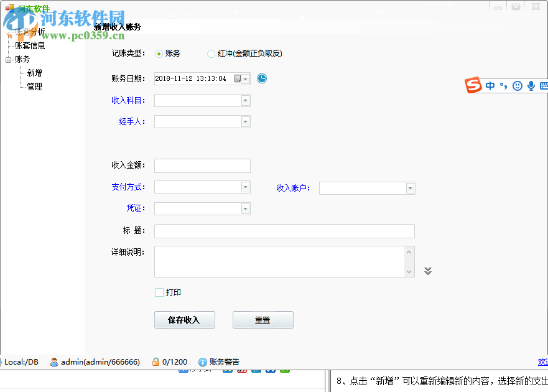Image resolution: width=548 pixels, height=392 pixels.
Task: Open 账套信息 in the tree
Action: coord(30,46)
